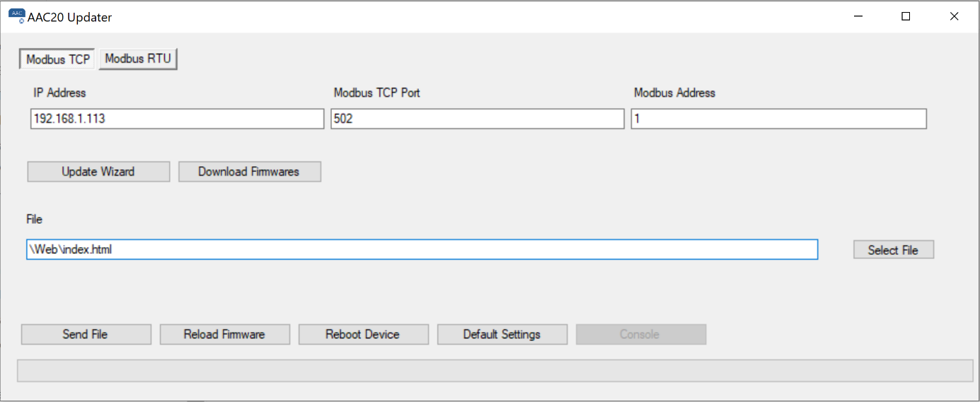Switch to the Modbus TCP tab

point(57,59)
